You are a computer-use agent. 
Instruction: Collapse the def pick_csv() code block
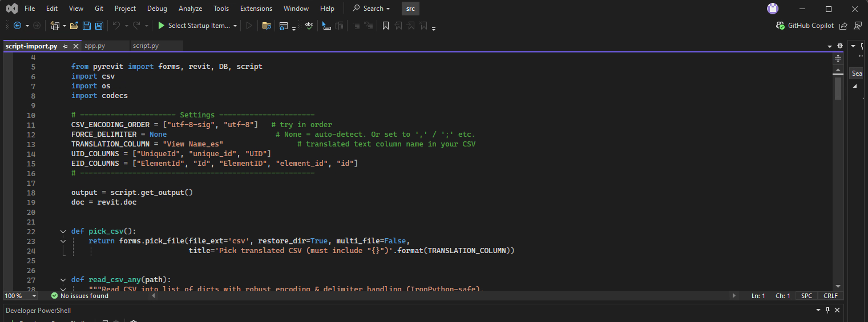pos(63,231)
